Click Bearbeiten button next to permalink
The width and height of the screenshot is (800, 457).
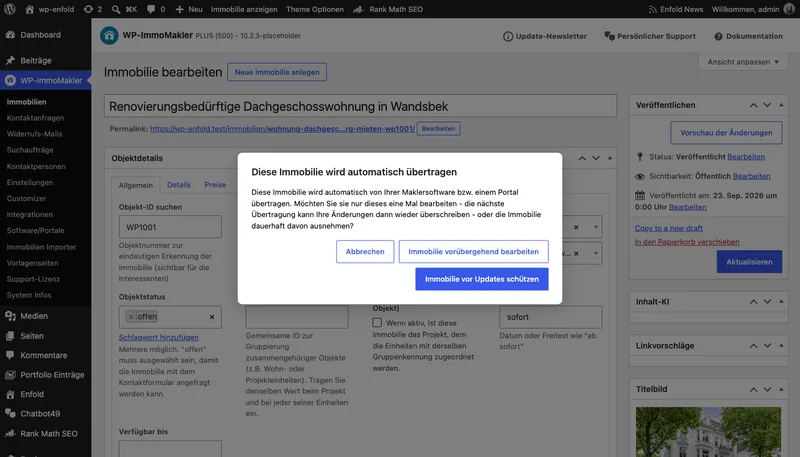click(x=438, y=129)
